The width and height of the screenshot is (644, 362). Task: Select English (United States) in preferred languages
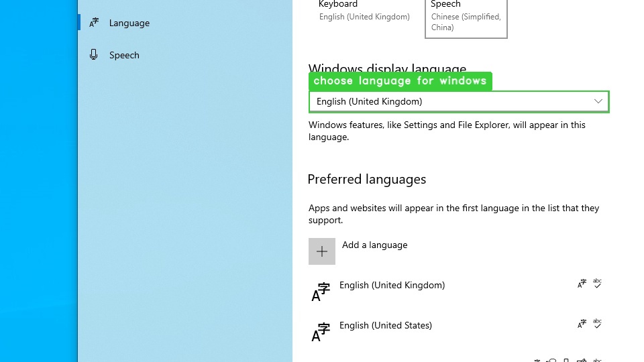pyautogui.click(x=459, y=332)
